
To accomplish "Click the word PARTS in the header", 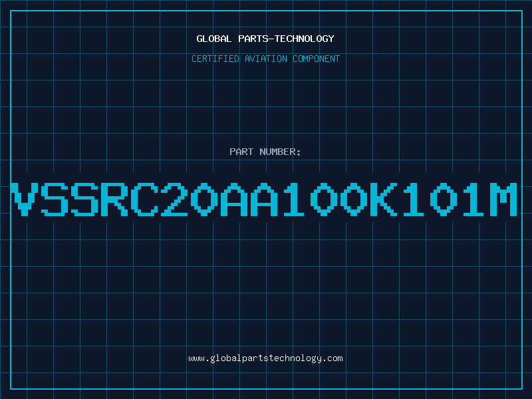I will coord(253,39).
